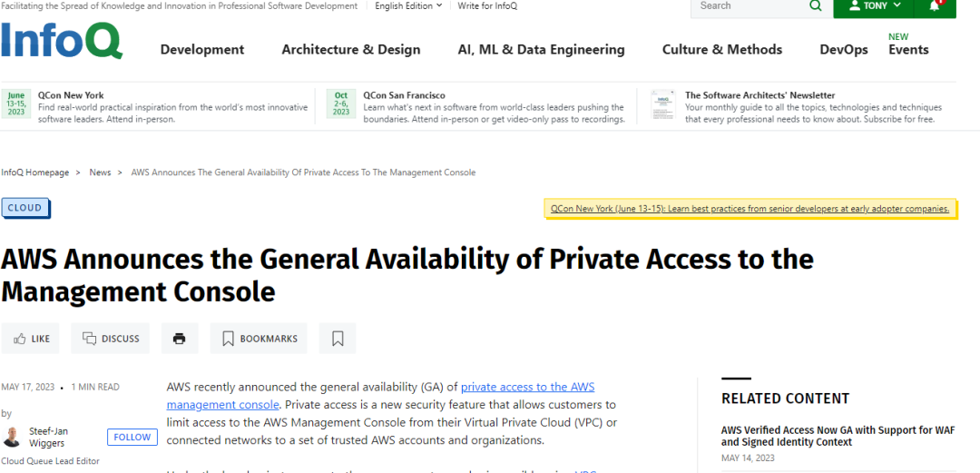The height and width of the screenshot is (473, 980).
Task: Click the Write for InfoQ link
Action: (487, 5)
